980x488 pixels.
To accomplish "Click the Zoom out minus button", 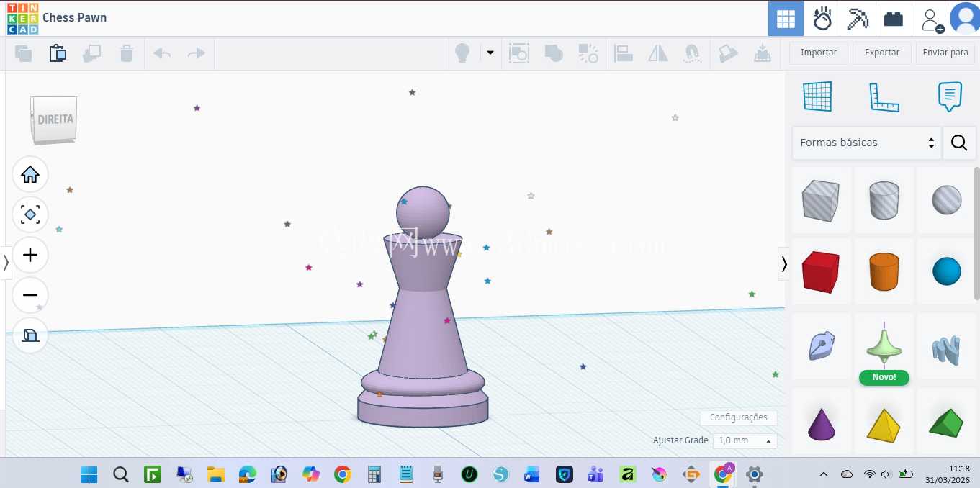I will [30, 295].
